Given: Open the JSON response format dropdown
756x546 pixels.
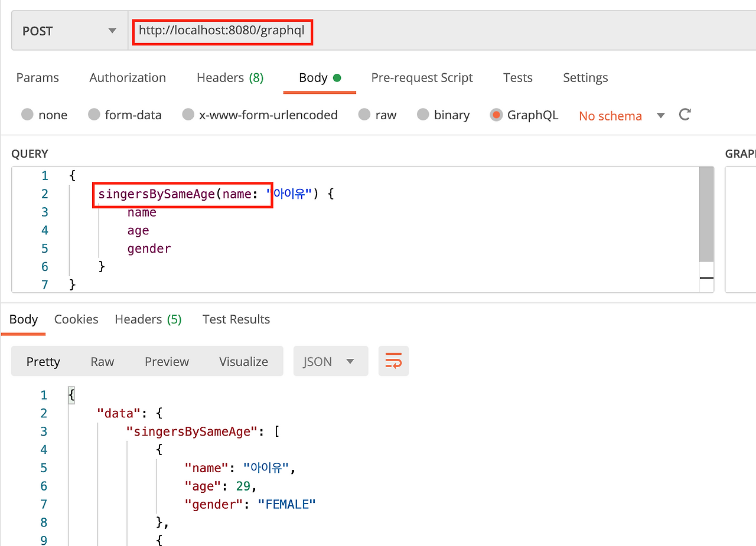Looking at the screenshot, I should click(330, 361).
